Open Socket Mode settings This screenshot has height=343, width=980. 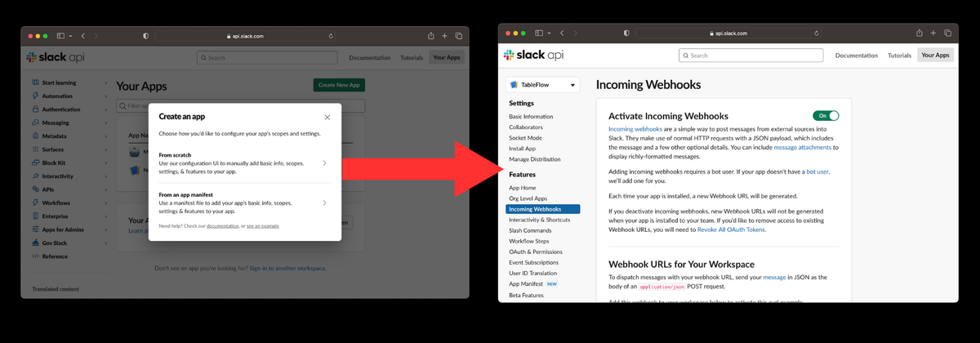tap(525, 138)
